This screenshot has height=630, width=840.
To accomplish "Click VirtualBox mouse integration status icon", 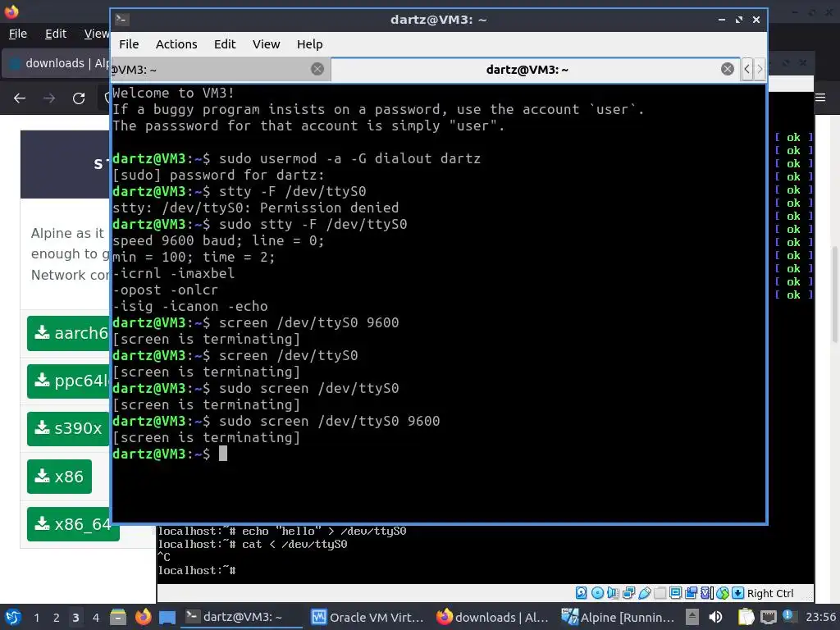I will (x=722, y=593).
